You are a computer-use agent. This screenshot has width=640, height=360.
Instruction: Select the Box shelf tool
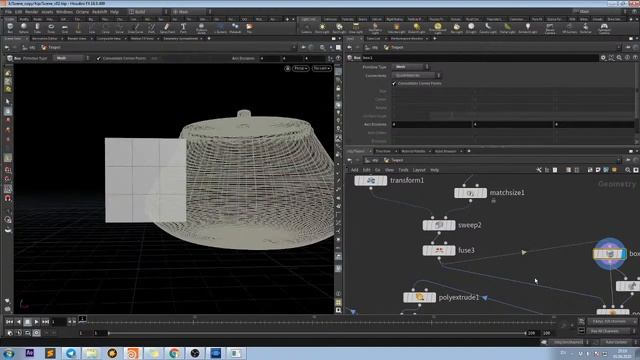pos(10,28)
